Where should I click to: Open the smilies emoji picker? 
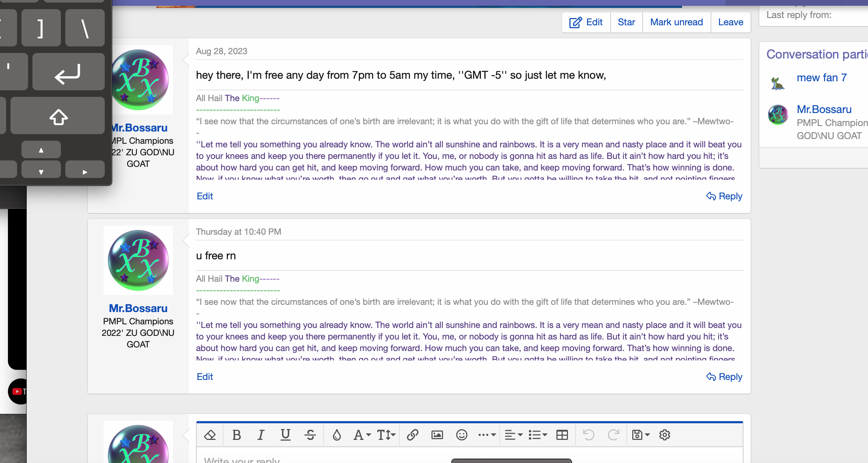coord(461,435)
